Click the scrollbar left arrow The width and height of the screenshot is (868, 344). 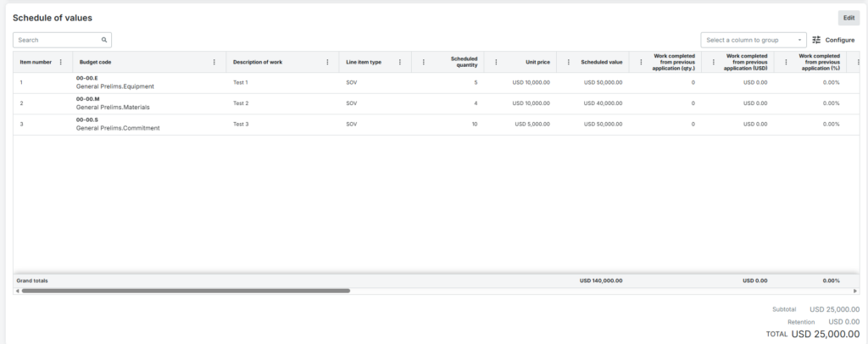pos(17,291)
